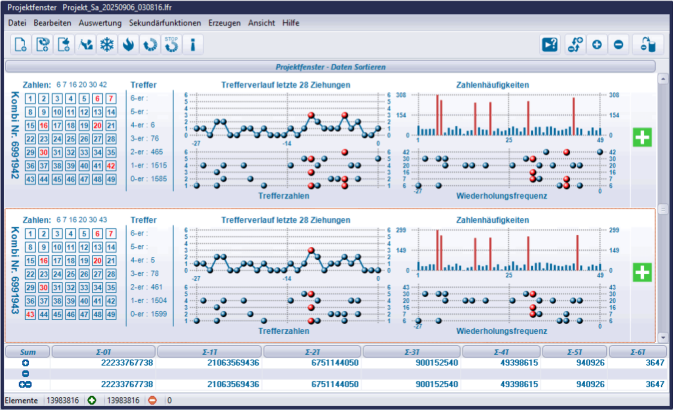673x410 pixels.
Task: Click the circled minus toolbar icon
Action: click(618, 45)
